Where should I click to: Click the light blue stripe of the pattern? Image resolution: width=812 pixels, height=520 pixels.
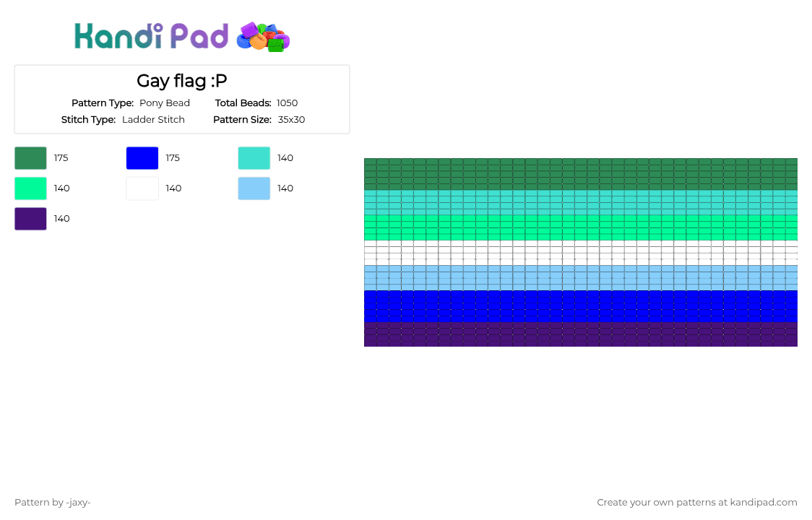(581, 277)
